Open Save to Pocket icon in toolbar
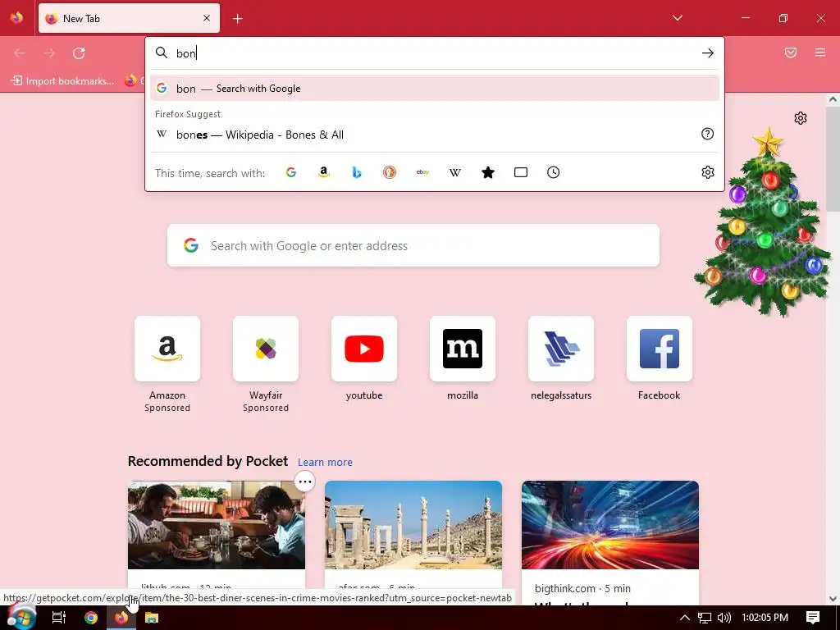Screen dimensions: 840x630 [x=791, y=52]
